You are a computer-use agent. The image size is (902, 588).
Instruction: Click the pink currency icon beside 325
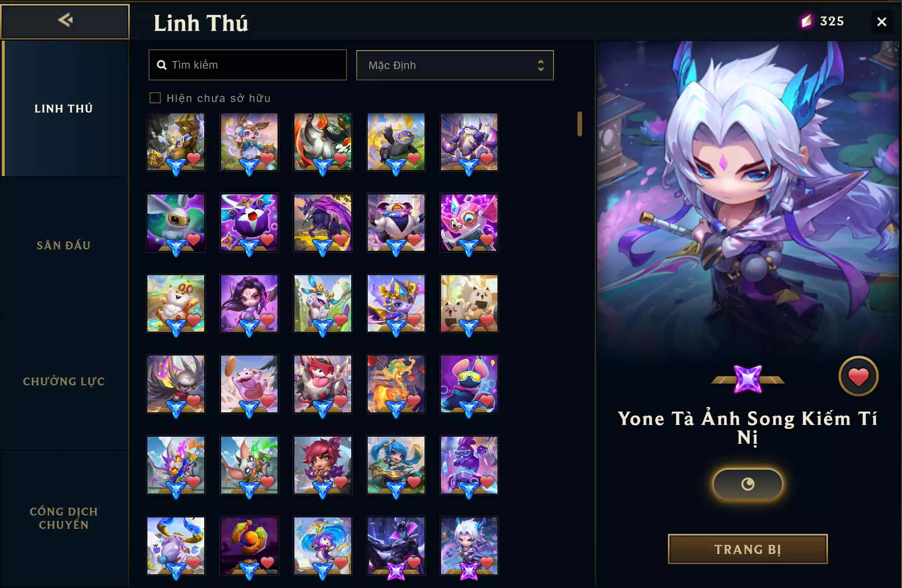pyautogui.click(x=806, y=21)
